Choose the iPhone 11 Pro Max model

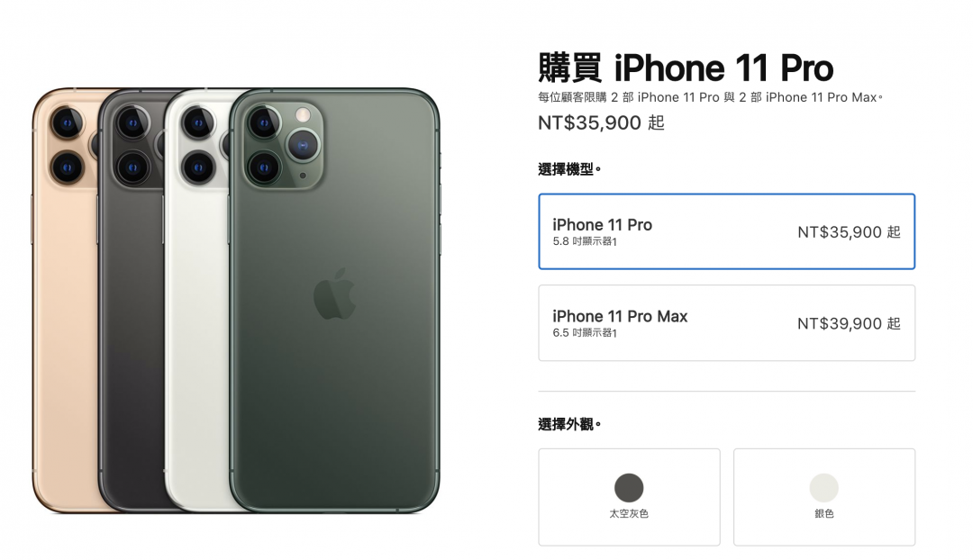coord(727,323)
